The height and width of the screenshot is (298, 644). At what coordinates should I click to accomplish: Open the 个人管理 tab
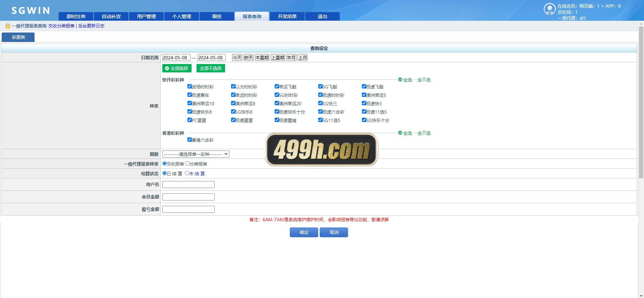(181, 16)
